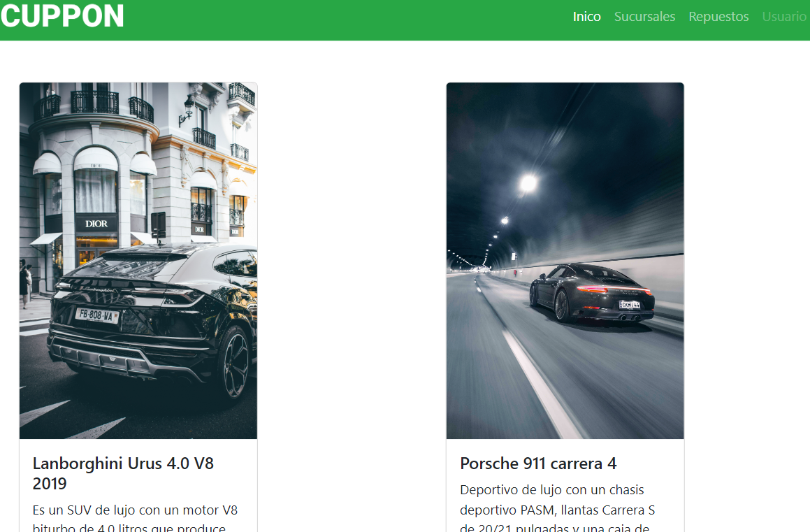This screenshot has width=810, height=532.
Task: Open the Usuario menu item
Action: tap(784, 16)
